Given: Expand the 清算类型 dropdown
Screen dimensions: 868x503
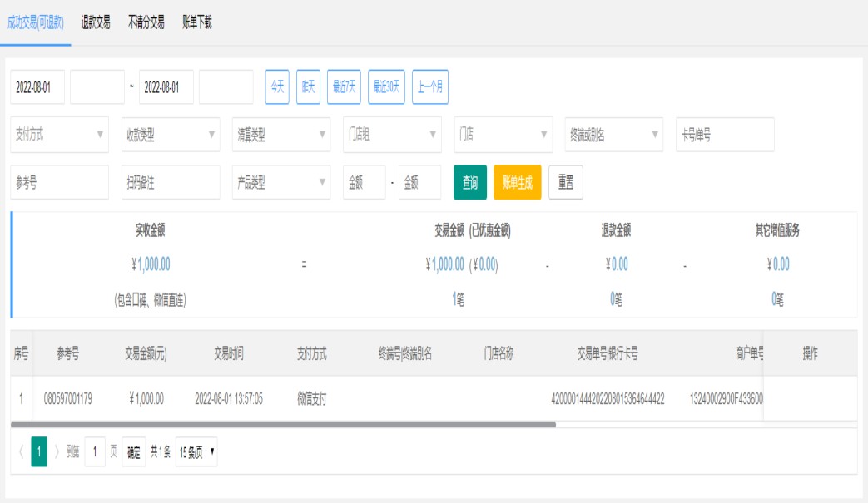Looking at the screenshot, I should point(280,135).
